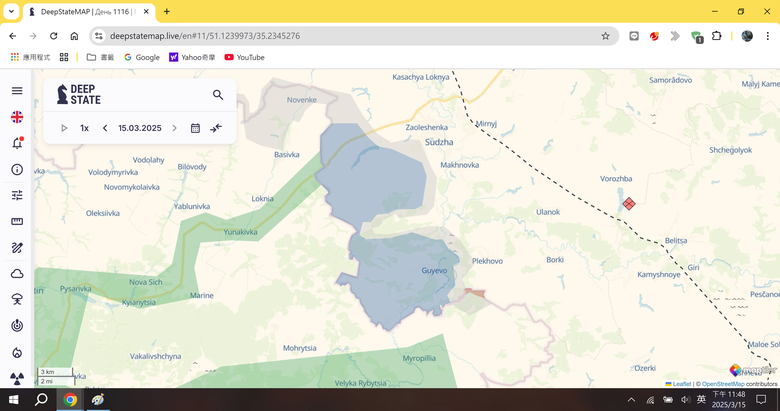Open the 應用程式 apps shortcut
The image size is (780, 411).
point(30,57)
